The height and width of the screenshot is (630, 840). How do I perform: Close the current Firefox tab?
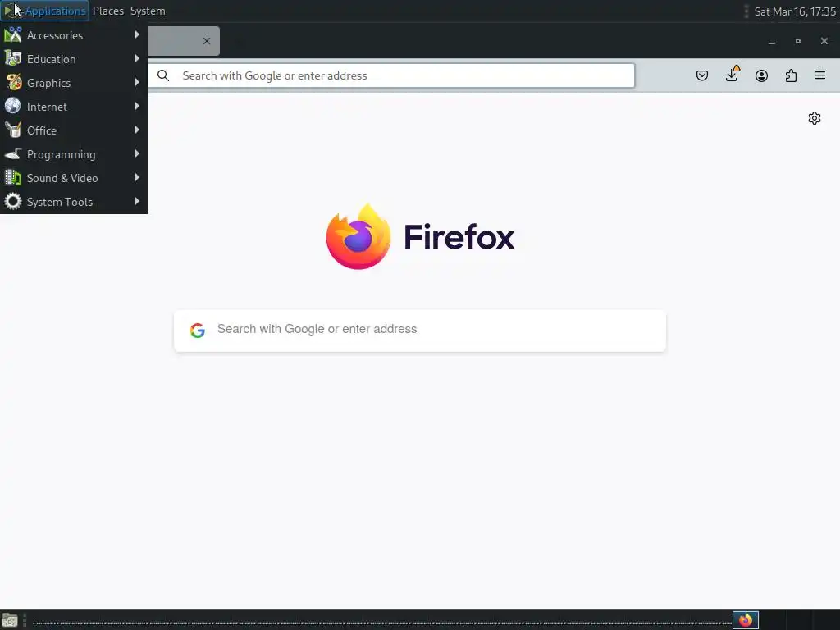[206, 41]
